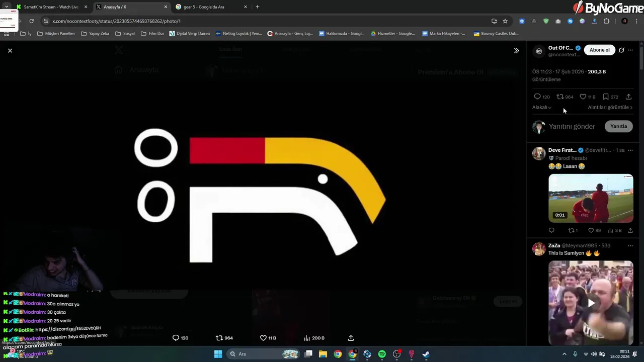Open three-dot menu on Deve Fırat reply

pyautogui.click(x=630, y=150)
